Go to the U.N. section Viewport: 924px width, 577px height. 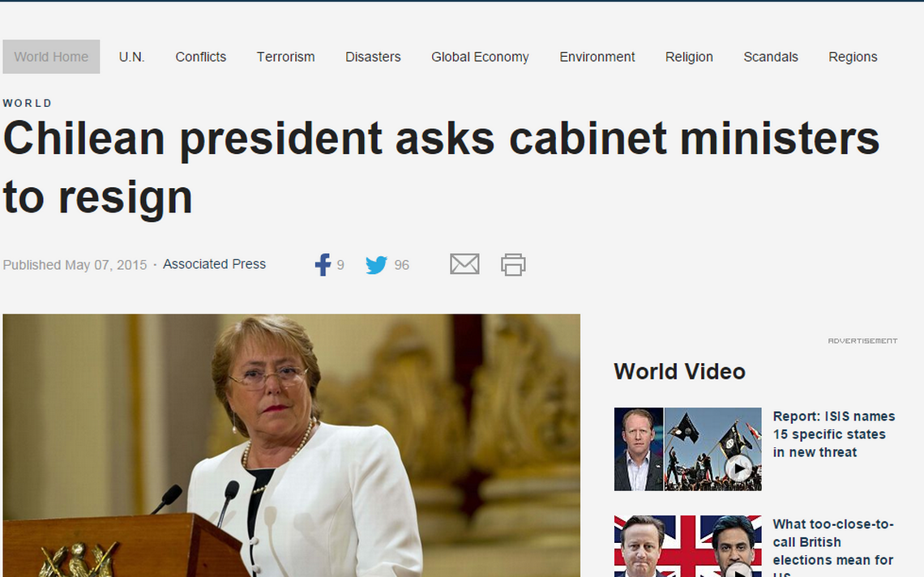pyautogui.click(x=131, y=57)
